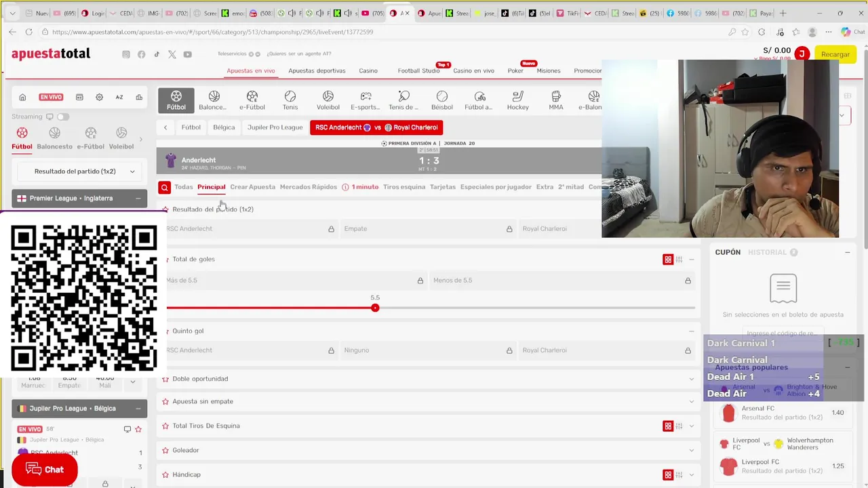The height and width of the screenshot is (488, 868).
Task: Toggle the Streaming switch
Action: click(x=63, y=117)
